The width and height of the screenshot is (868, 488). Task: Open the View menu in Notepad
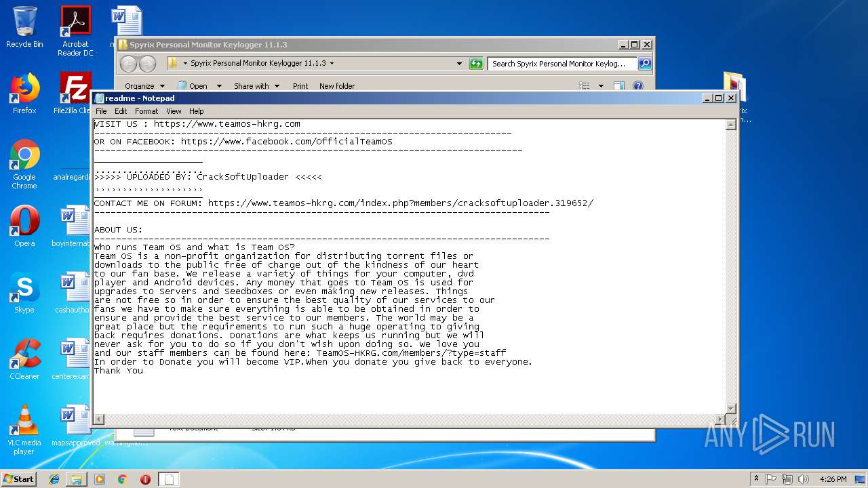click(x=174, y=111)
